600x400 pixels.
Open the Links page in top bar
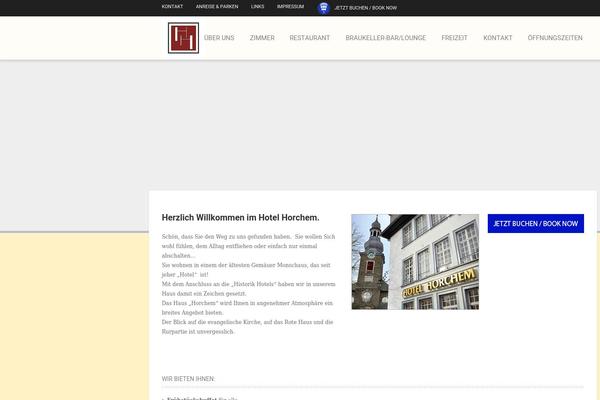coord(258,7)
